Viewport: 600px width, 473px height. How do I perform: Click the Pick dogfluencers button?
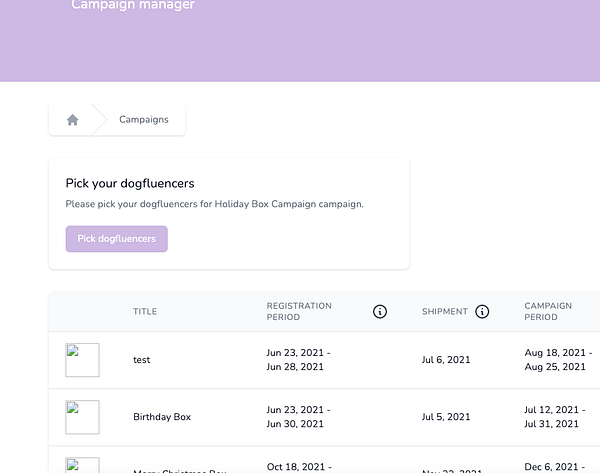coord(117,239)
